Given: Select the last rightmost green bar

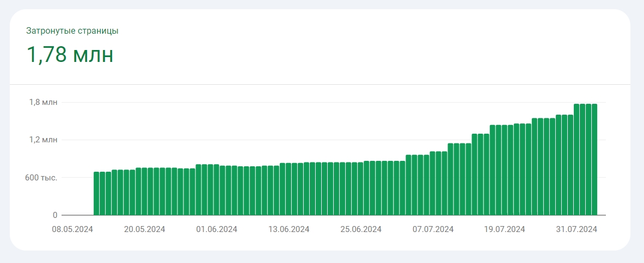Looking at the screenshot, I should click(594, 160).
